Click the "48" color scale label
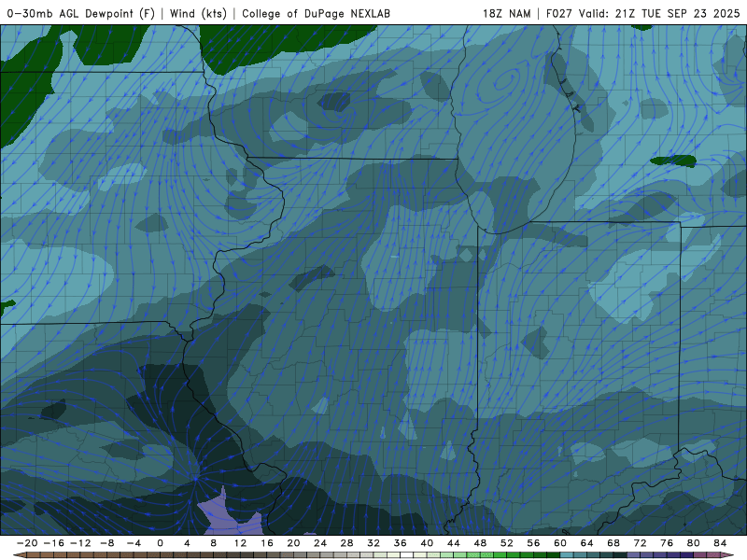Screen dimensions: 747x560 [480, 543]
